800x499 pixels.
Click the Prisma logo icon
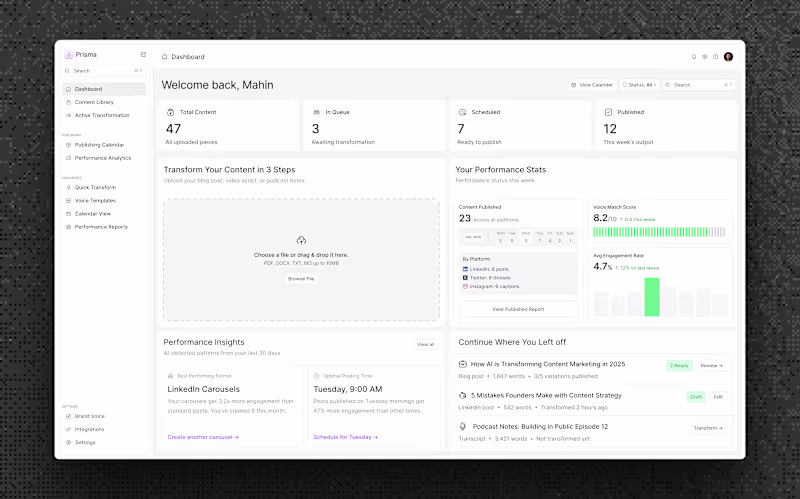pyautogui.click(x=68, y=55)
